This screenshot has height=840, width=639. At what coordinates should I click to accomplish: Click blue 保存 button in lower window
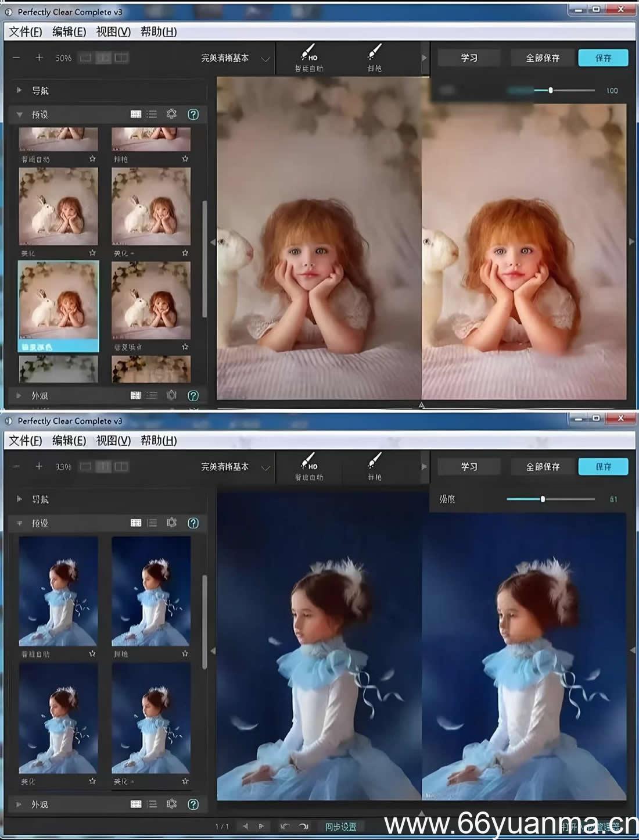603,466
